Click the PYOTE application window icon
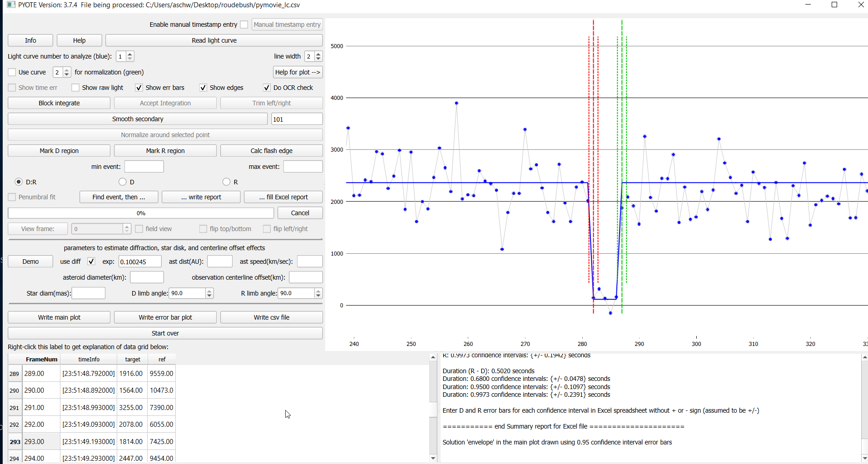Viewport: 868px width, 464px height. click(x=11, y=5)
